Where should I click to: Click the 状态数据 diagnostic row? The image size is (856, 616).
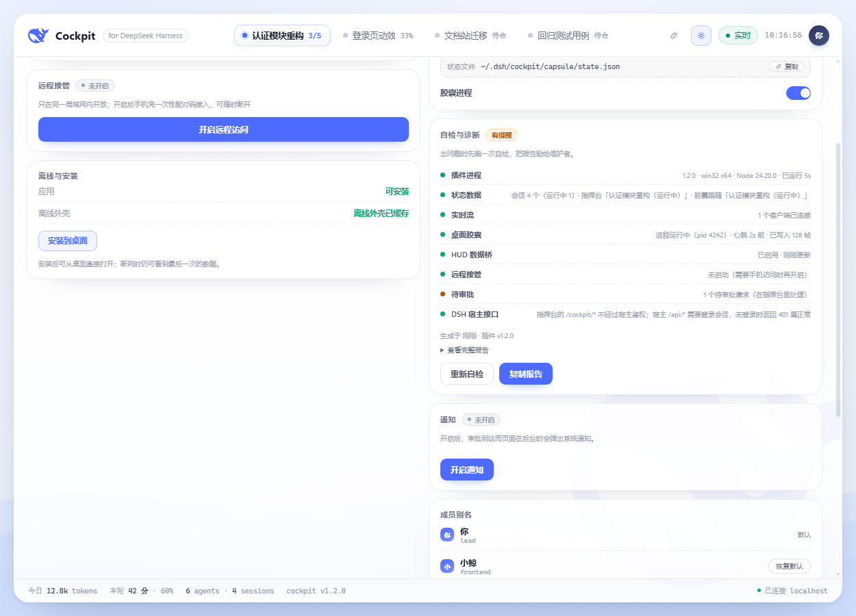pyautogui.click(x=625, y=196)
